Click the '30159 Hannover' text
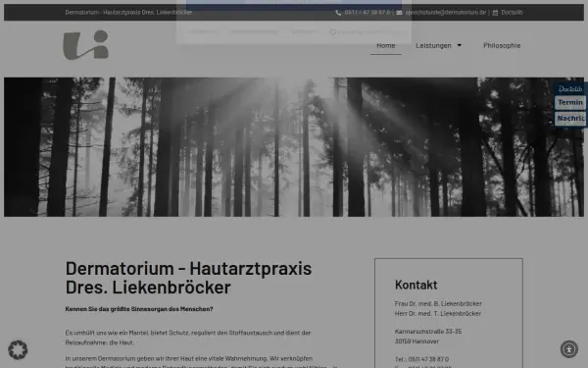Viewport: 588px width, 368px height. click(x=416, y=341)
